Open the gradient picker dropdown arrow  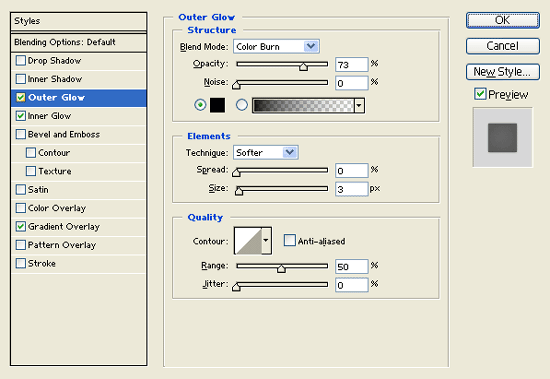[359, 105]
